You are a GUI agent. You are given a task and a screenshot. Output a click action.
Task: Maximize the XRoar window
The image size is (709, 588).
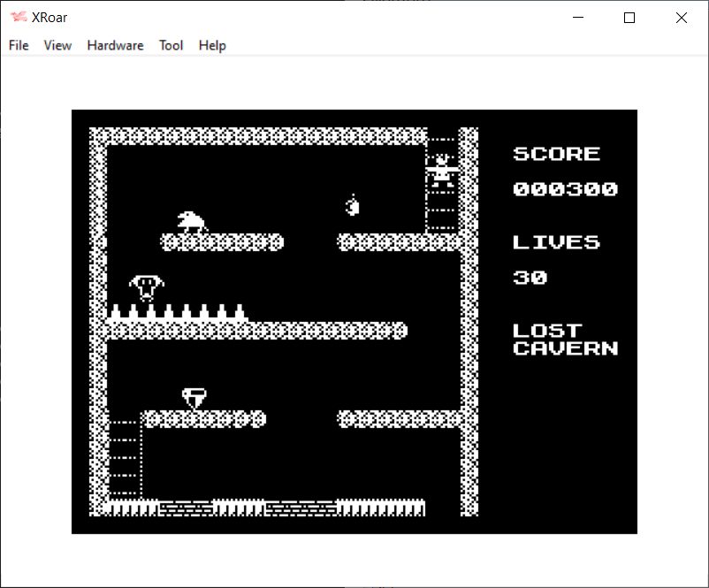[x=629, y=18]
